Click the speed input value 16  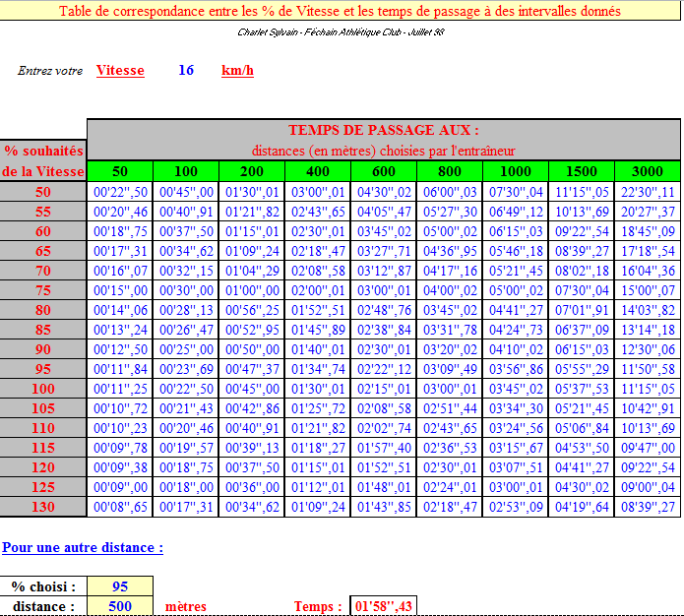186,71
